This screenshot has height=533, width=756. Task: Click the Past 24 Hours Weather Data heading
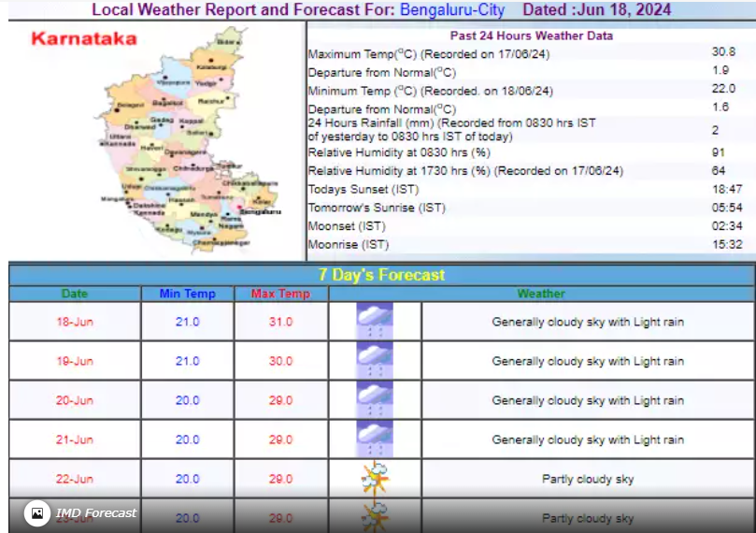pyautogui.click(x=532, y=36)
